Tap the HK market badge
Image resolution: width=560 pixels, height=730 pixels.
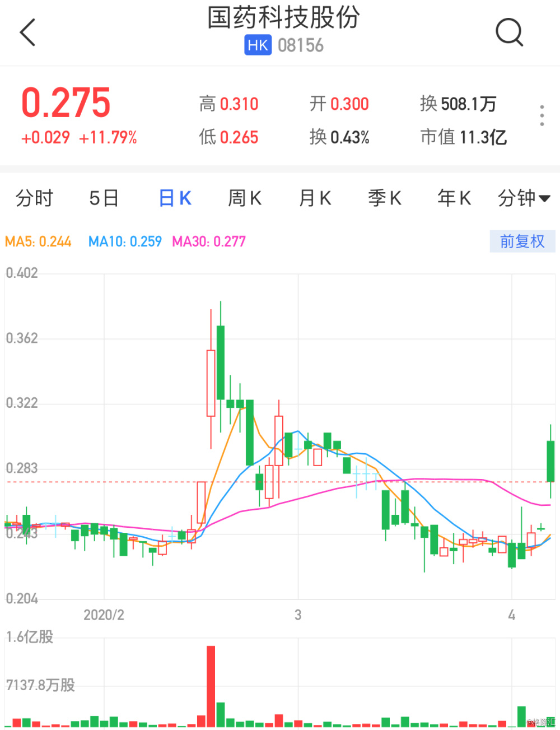pyautogui.click(x=258, y=45)
